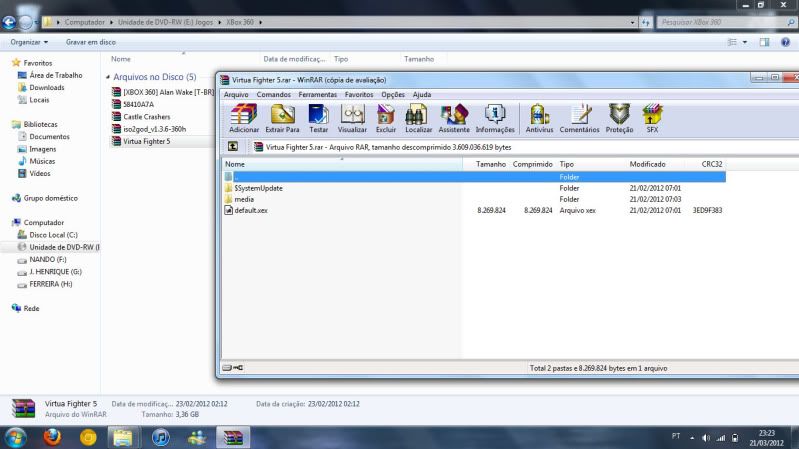Click the Extrair Para toolbar icon
This screenshot has height=449, width=799.
click(x=282, y=118)
